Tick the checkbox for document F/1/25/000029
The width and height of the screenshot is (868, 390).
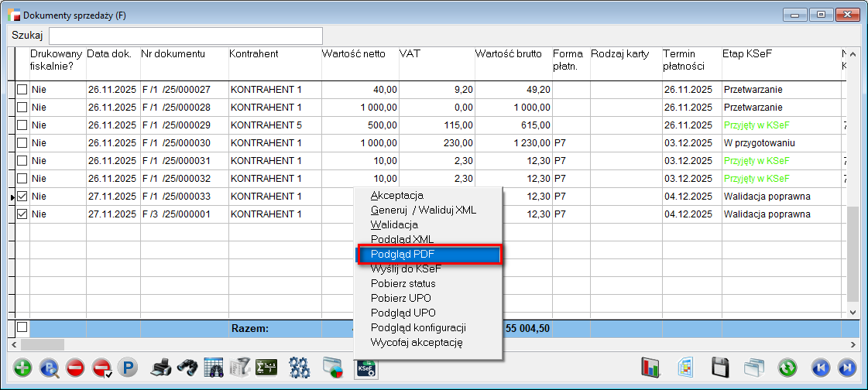(22, 125)
